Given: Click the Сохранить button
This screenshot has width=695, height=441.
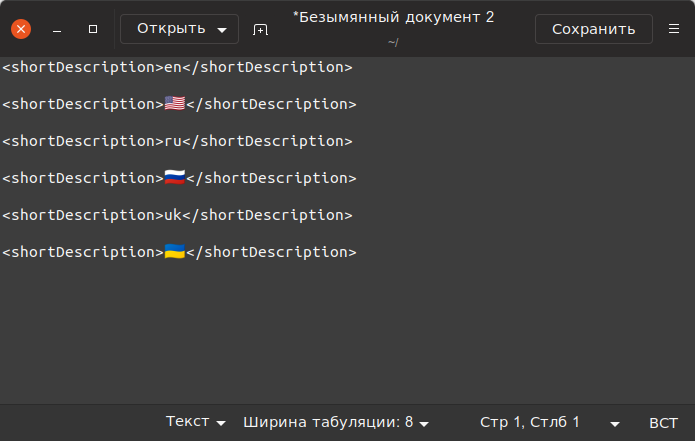Looking at the screenshot, I should coord(593,29).
